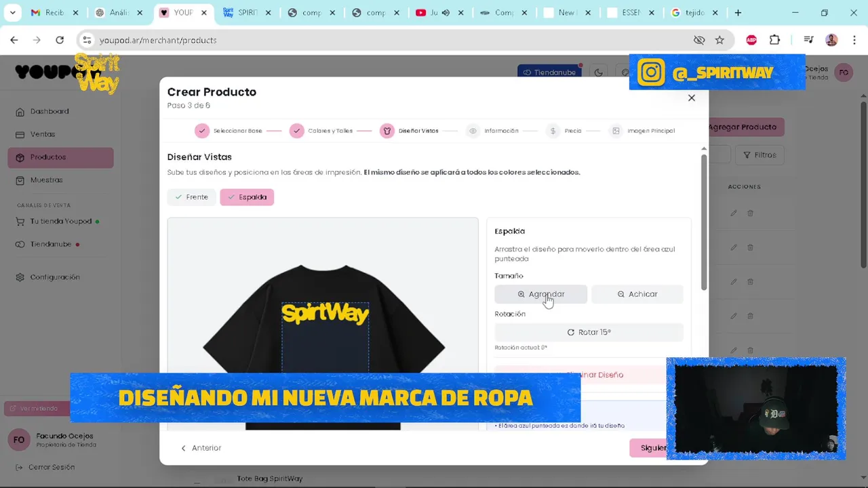
Task: Go back in the browser
Action: (14, 40)
